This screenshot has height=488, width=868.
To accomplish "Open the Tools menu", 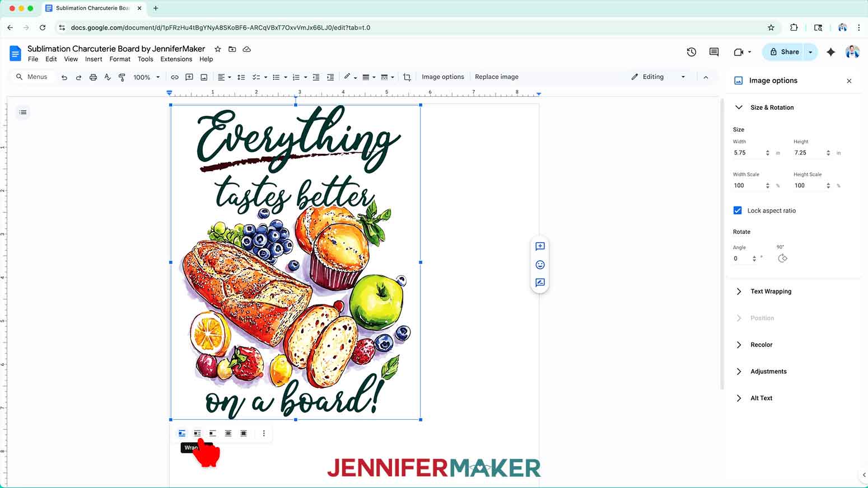I will point(145,59).
